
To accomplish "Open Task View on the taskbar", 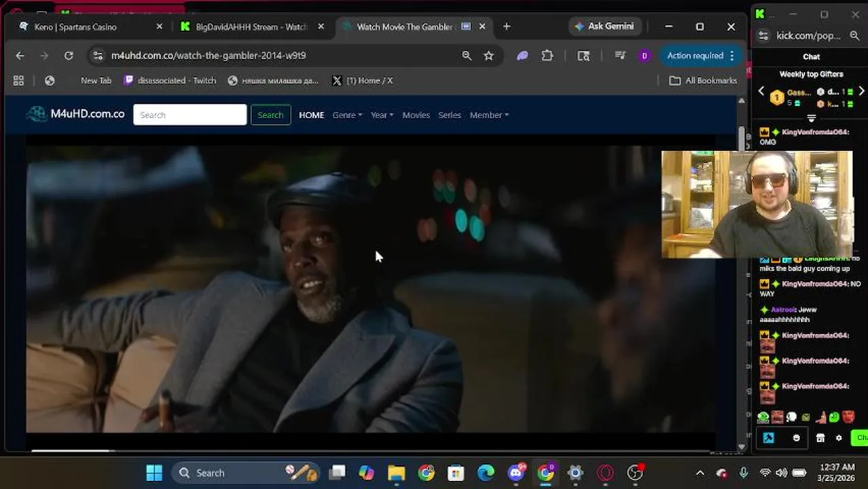I will 337,473.
